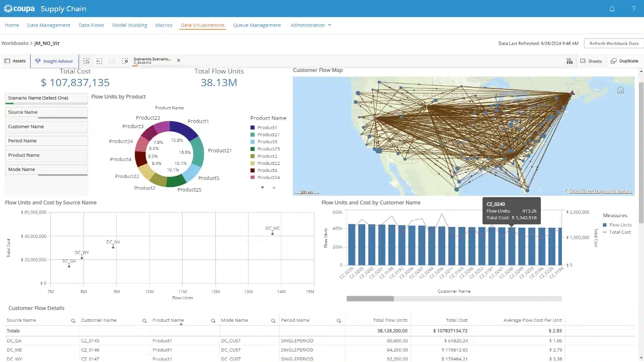Launch the Insight Advisor
This screenshot has height=362, width=644.
(x=54, y=60)
